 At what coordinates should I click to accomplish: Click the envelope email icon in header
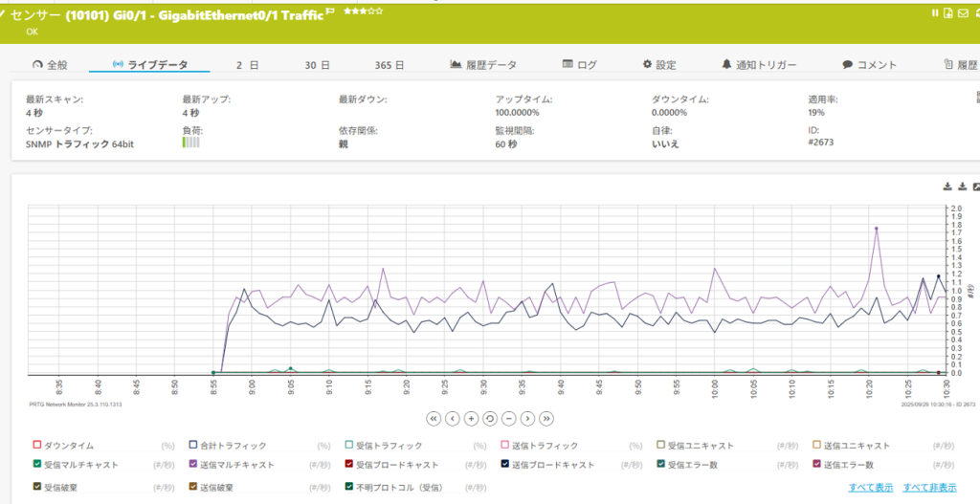coord(963,13)
